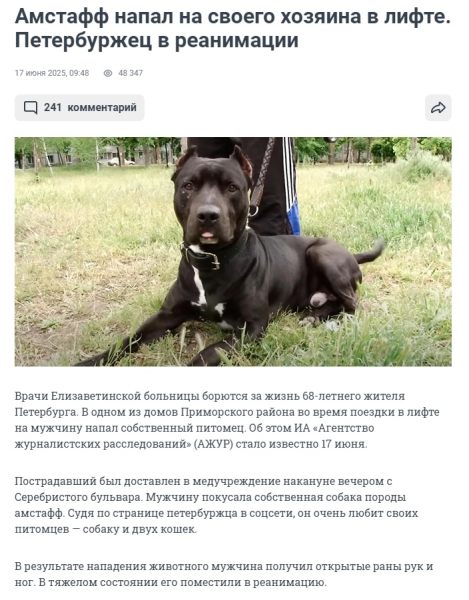Click the text «Агентство журналистских расследований»
The image size is (469, 600).
pyautogui.click(x=194, y=436)
